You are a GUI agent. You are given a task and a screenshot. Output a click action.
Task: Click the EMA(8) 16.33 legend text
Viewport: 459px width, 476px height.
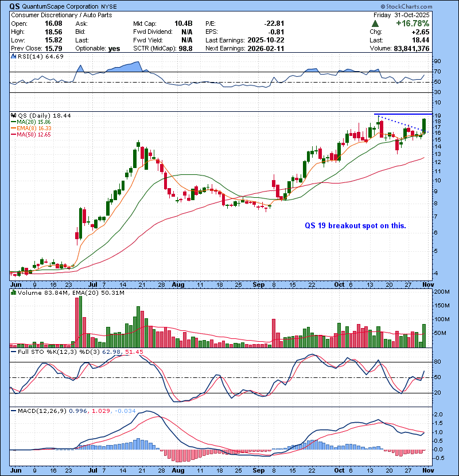(x=34, y=128)
